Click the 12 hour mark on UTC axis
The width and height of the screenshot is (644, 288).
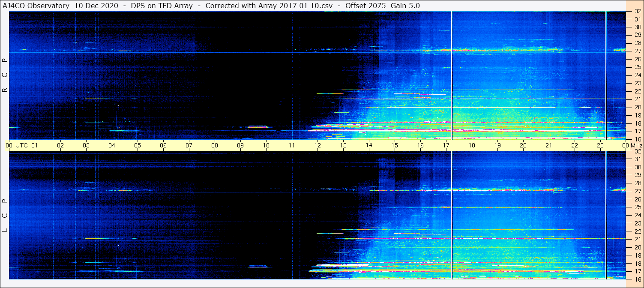318,145
